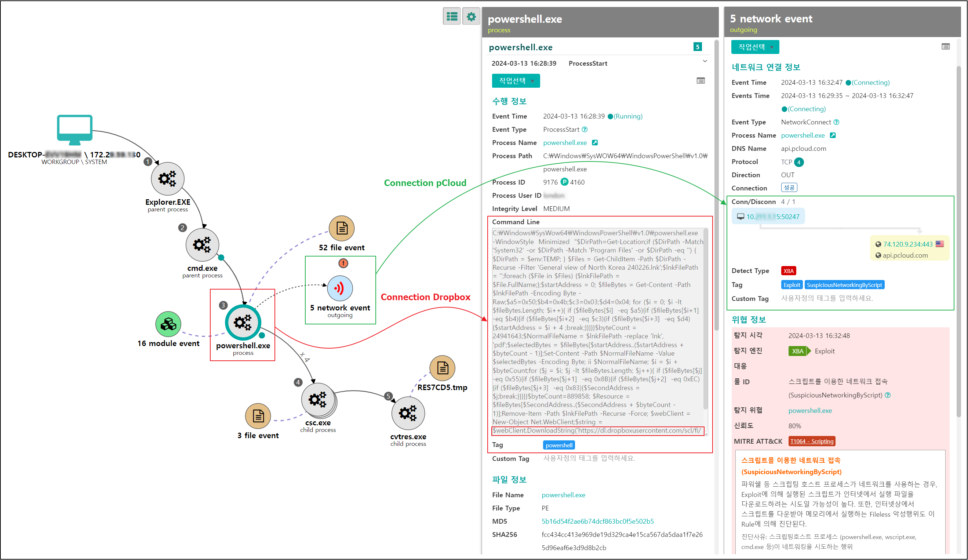The image size is (968, 560).
Task: Open the T1064 - Scripting MITRE link
Action: (812, 441)
